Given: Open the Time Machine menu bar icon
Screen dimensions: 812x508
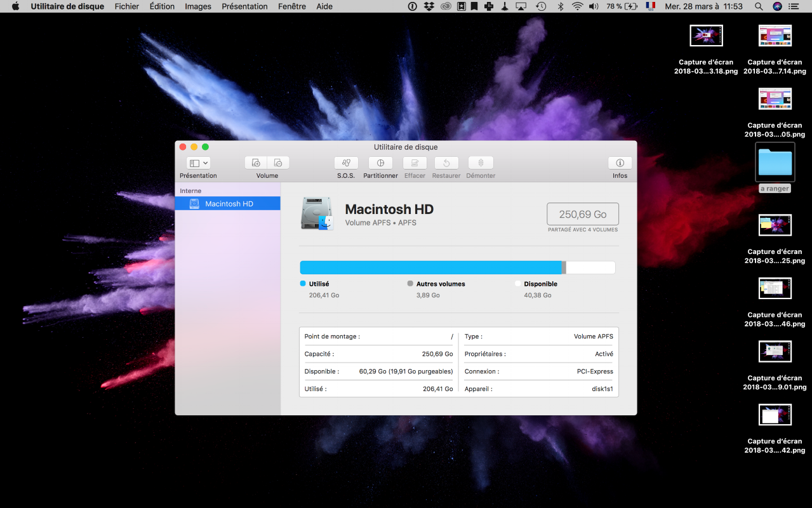Looking at the screenshot, I should 541,6.
